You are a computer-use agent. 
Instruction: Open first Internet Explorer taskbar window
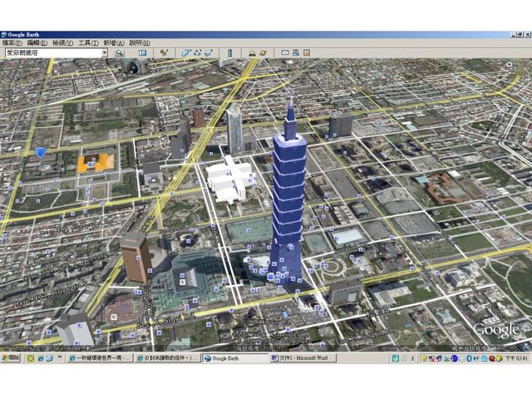point(100,358)
